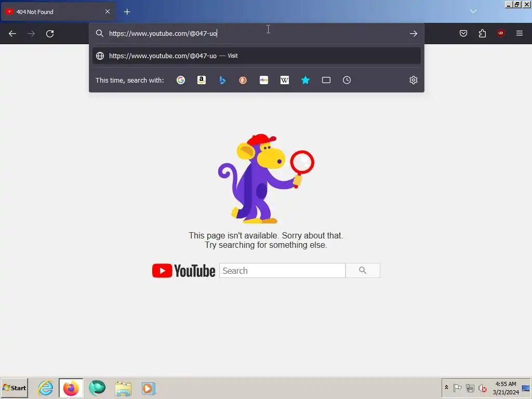Search this time with Amazon
The height and width of the screenshot is (399, 532).
[202, 80]
